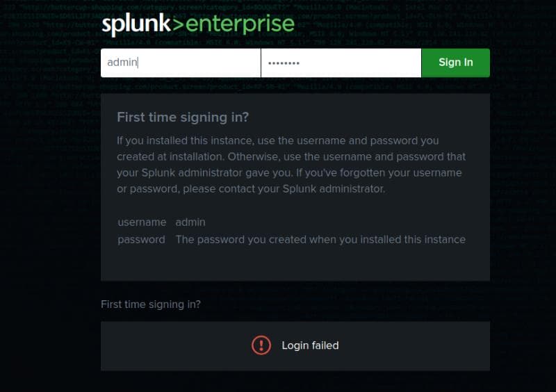The height and width of the screenshot is (392, 556).
Task: Click the Login failed message text
Action: click(310, 345)
